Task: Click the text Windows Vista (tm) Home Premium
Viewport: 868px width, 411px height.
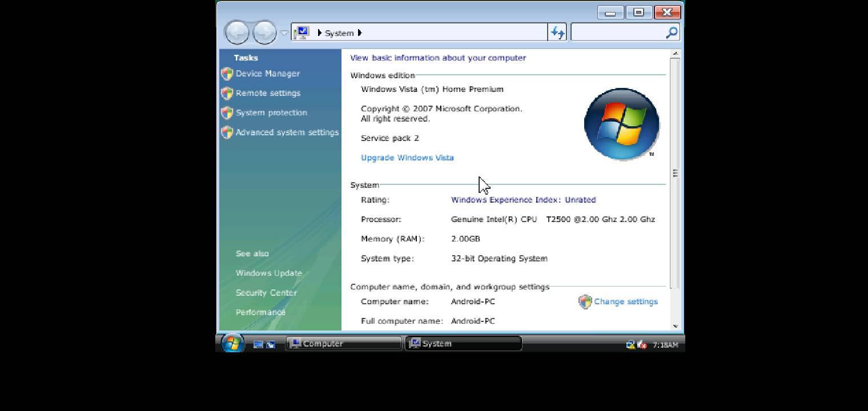Action: click(432, 89)
